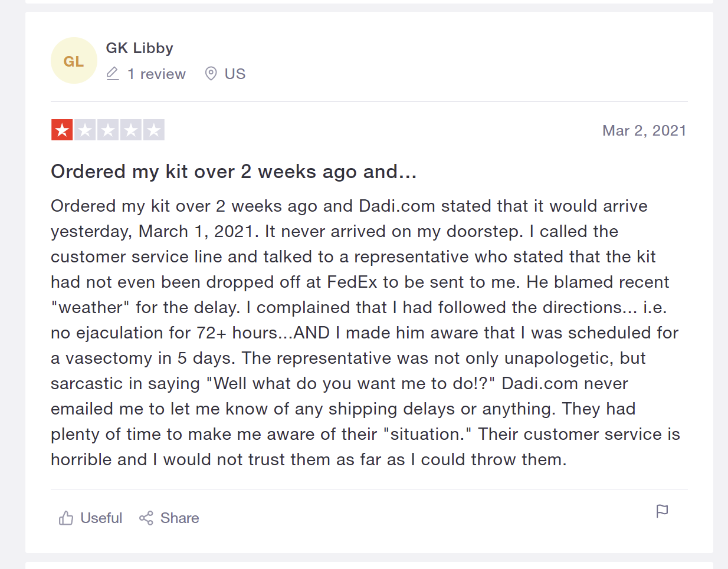728x569 pixels.
Task: Click the third gray rating star
Action: click(x=108, y=130)
